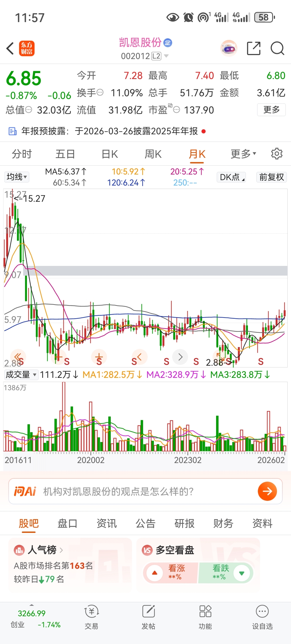Screen dimensions: 291x644
Task: Tap the VS 多空看盘 icon
Action: pyautogui.click(x=147, y=550)
